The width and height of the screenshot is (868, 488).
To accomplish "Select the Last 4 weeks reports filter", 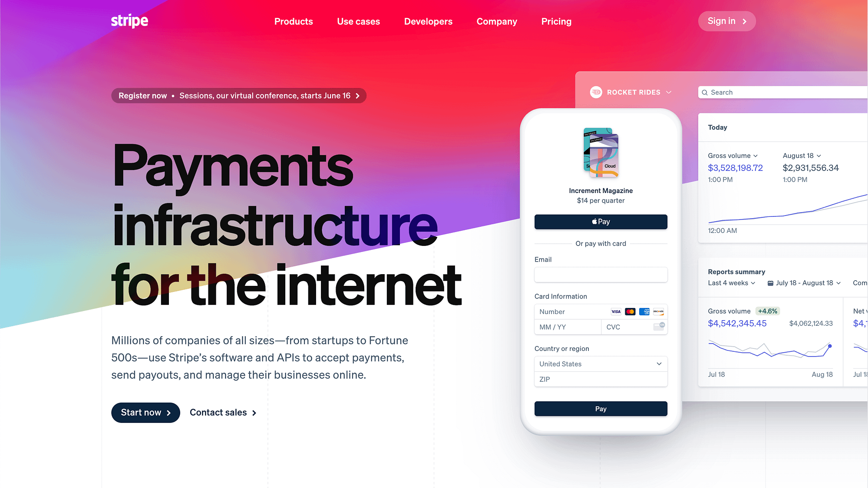I will (730, 283).
